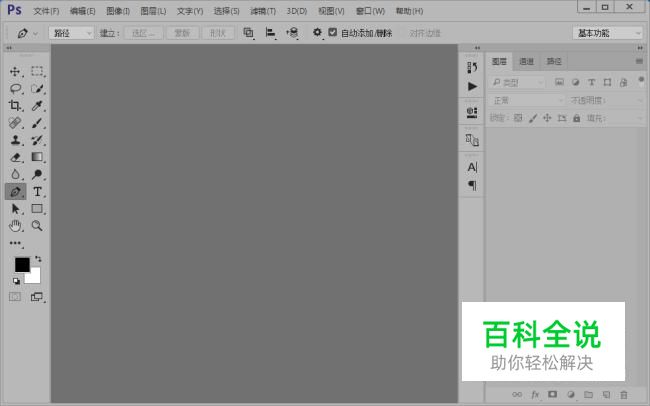Select the Quick Selection tool
This screenshot has height=406, width=650.
[37, 88]
